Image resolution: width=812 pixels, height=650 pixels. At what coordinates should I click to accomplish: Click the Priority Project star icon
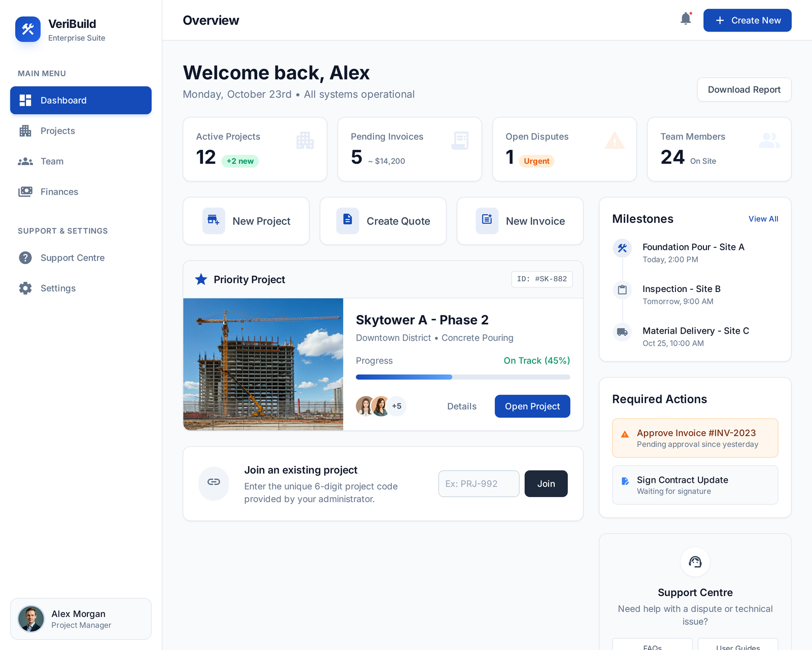click(x=201, y=279)
